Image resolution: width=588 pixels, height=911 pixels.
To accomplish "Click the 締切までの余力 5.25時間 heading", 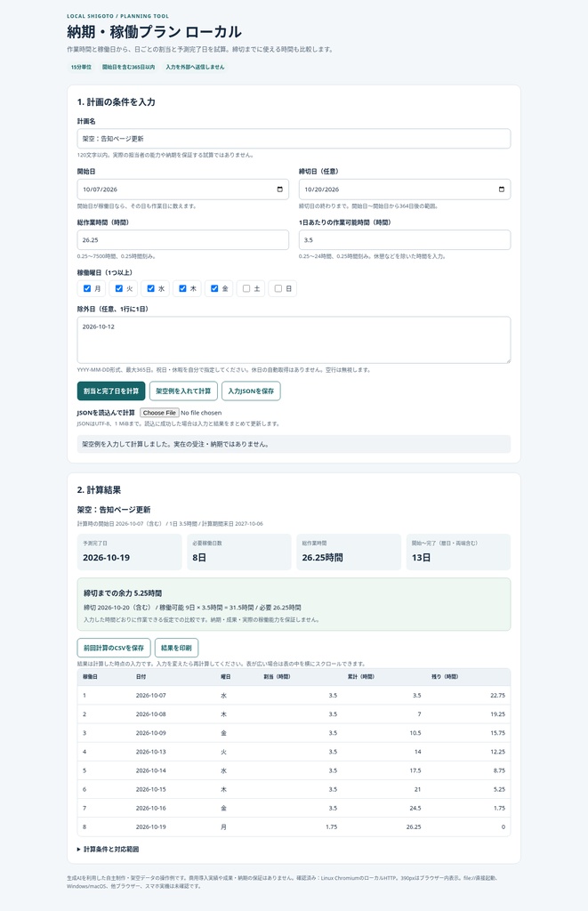I will 123,593.
